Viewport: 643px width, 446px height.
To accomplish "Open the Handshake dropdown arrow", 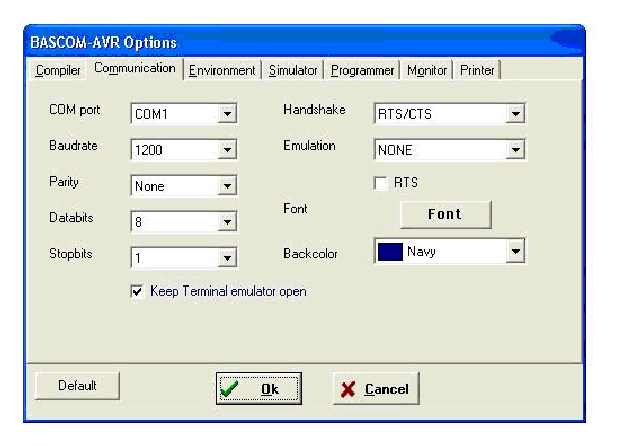I will pos(516,114).
